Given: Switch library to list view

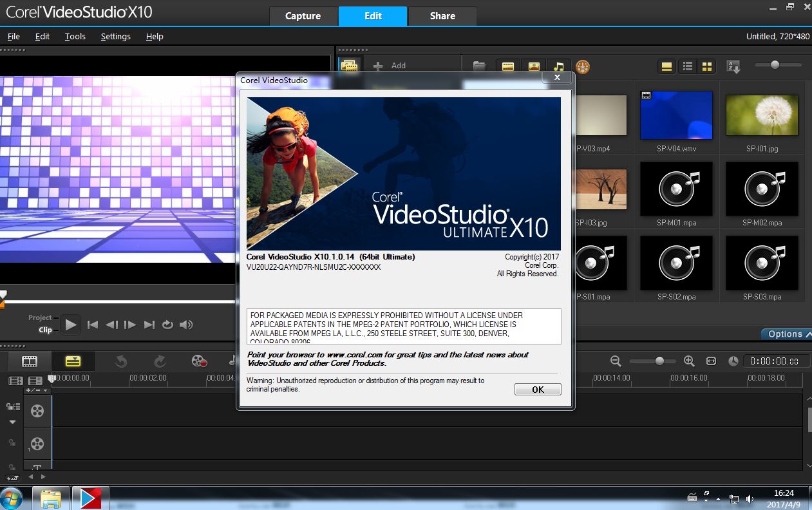Looking at the screenshot, I should pos(688,66).
